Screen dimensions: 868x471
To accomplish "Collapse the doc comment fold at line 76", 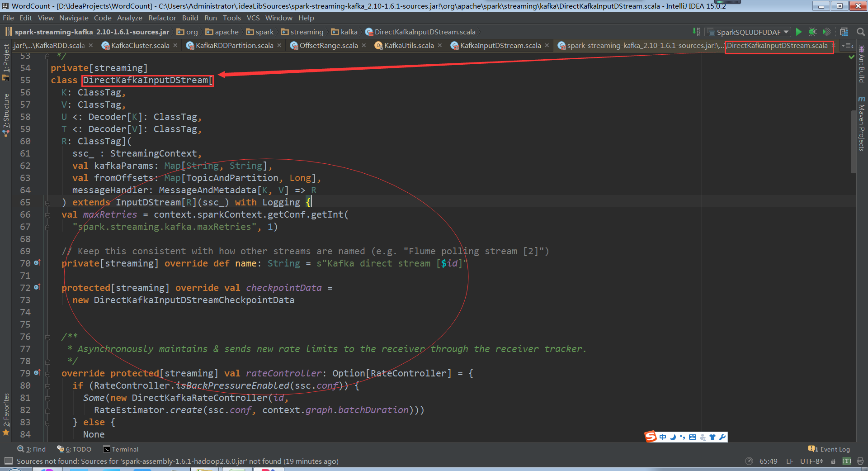I will coord(47,337).
